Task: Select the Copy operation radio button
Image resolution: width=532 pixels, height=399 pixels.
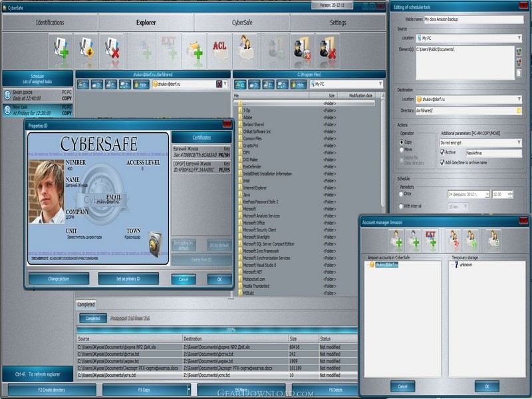Action: (x=402, y=142)
